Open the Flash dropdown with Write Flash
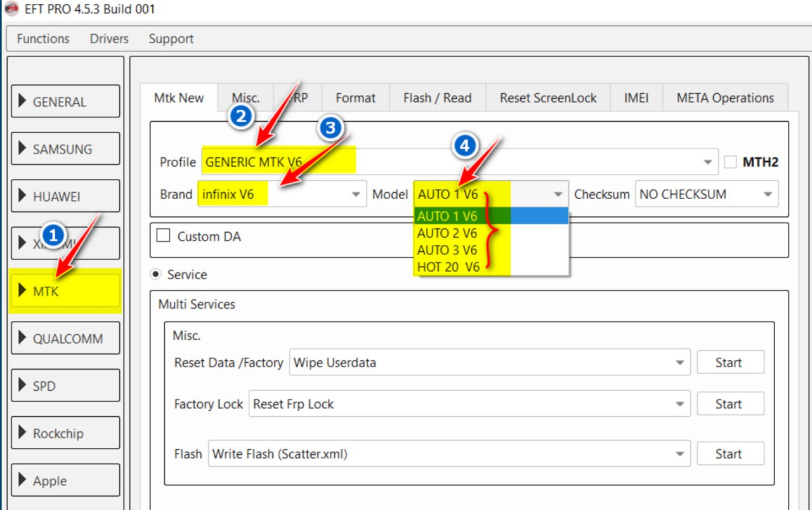The width and height of the screenshot is (812, 510). [x=449, y=454]
